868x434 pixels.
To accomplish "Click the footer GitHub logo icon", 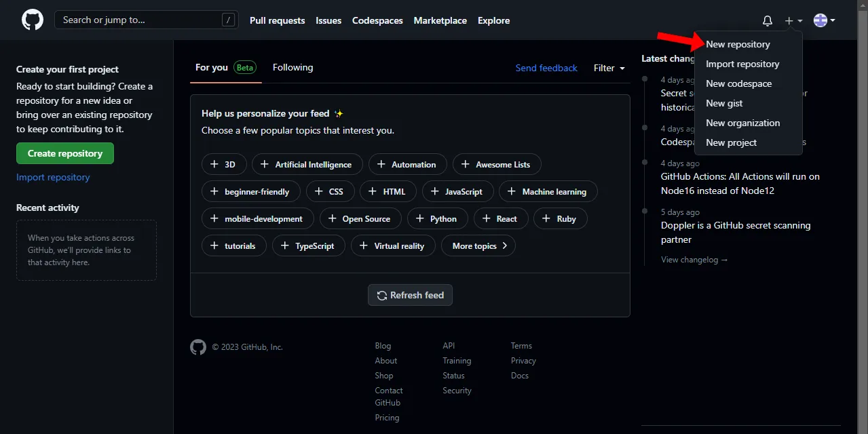I will (x=198, y=347).
